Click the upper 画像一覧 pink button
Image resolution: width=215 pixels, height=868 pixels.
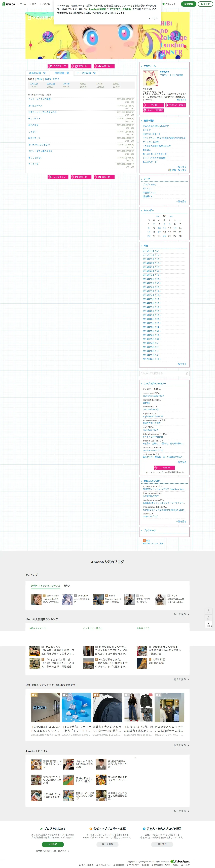tap(104, 66)
